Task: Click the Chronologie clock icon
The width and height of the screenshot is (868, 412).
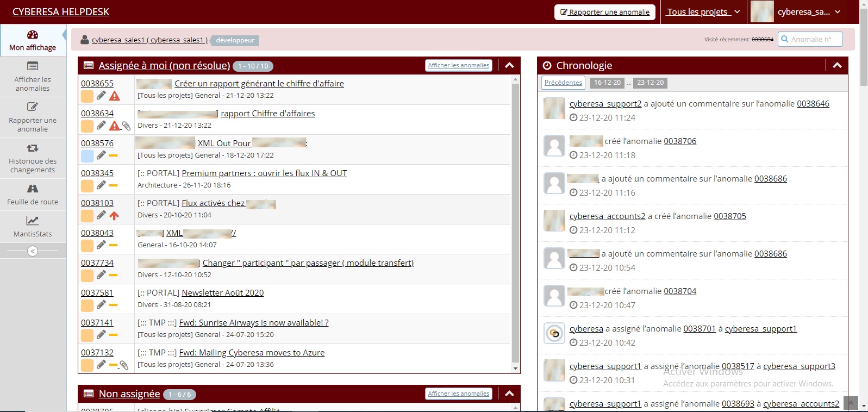Action: pos(547,65)
